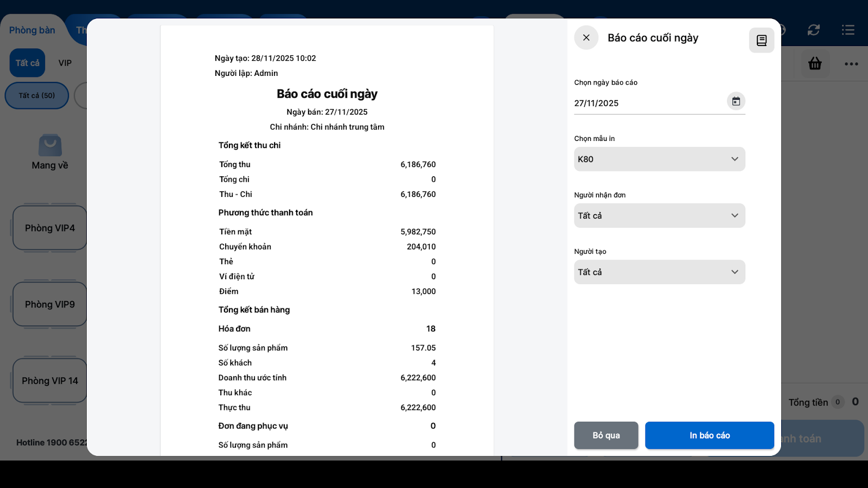The image size is (868, 488).
Task: Click the Phương thức thanh toán heading
Action: coord(266,213)
